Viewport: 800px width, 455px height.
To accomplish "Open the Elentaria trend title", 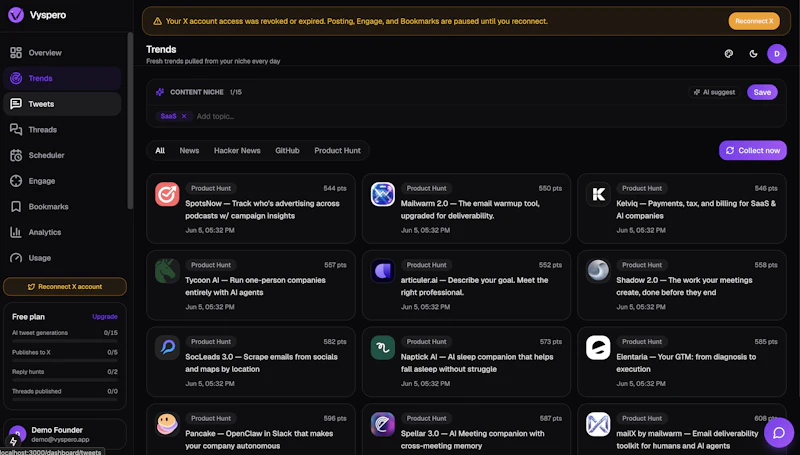I will (x=686, y=363).
